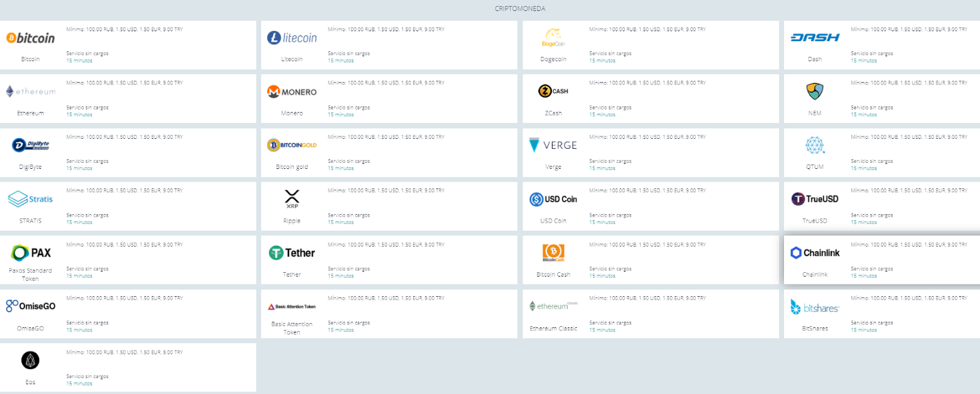Screen dimensions: 980x394
Task: Click the Bitcoin logo icon
Action: coord(31,38)
